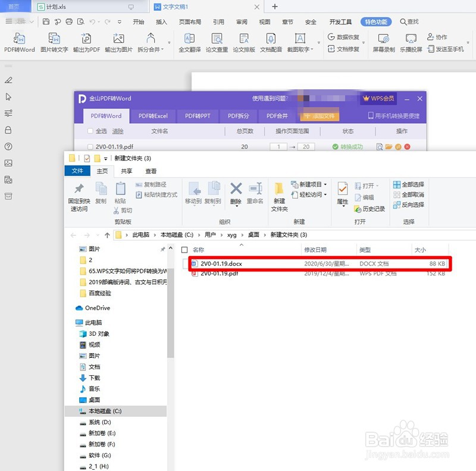The image size is (476, 471).
Task: Switch to the PDF转Excel tab
Action: coord(152,116)
